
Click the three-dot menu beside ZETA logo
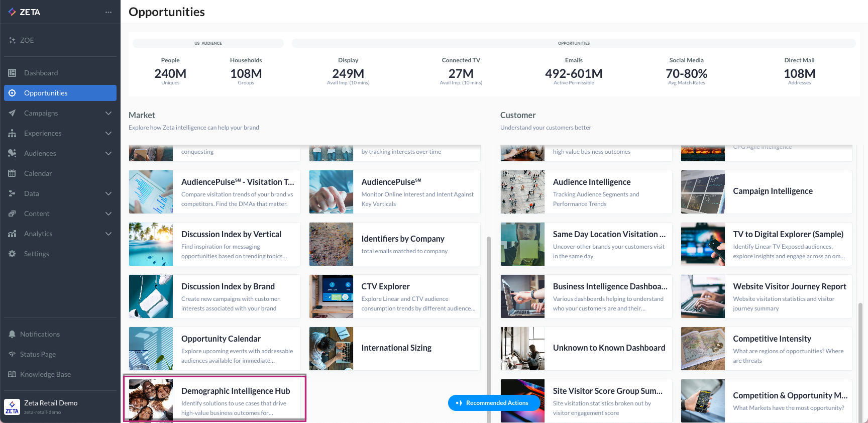coord(108,12)
